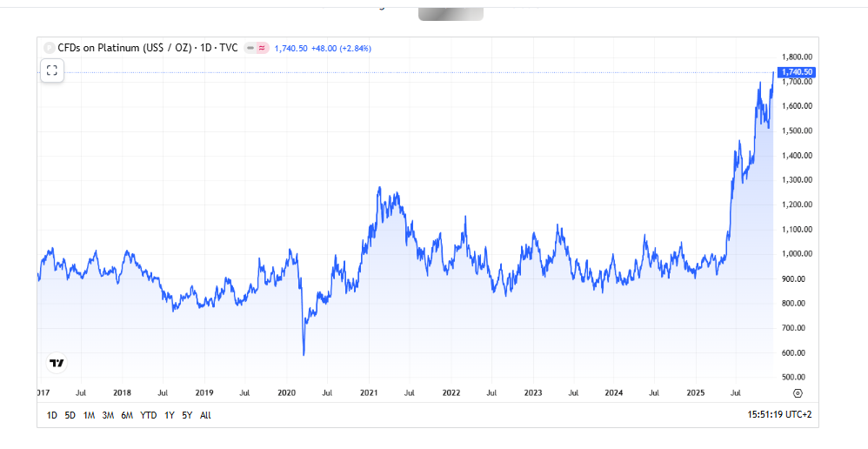This screenshot has height=449, width=868.
Task: Click the fullscreen mode icon
Action: 51,70
